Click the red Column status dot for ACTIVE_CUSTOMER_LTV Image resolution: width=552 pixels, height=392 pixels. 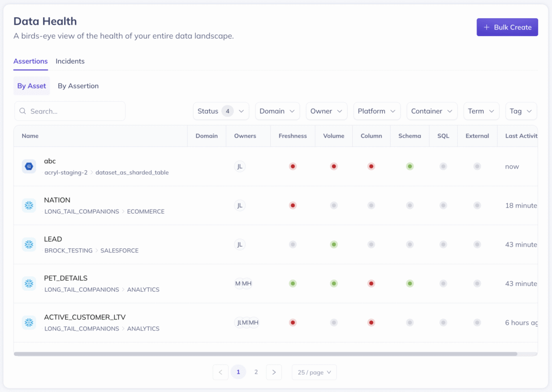tap(371, 322)
